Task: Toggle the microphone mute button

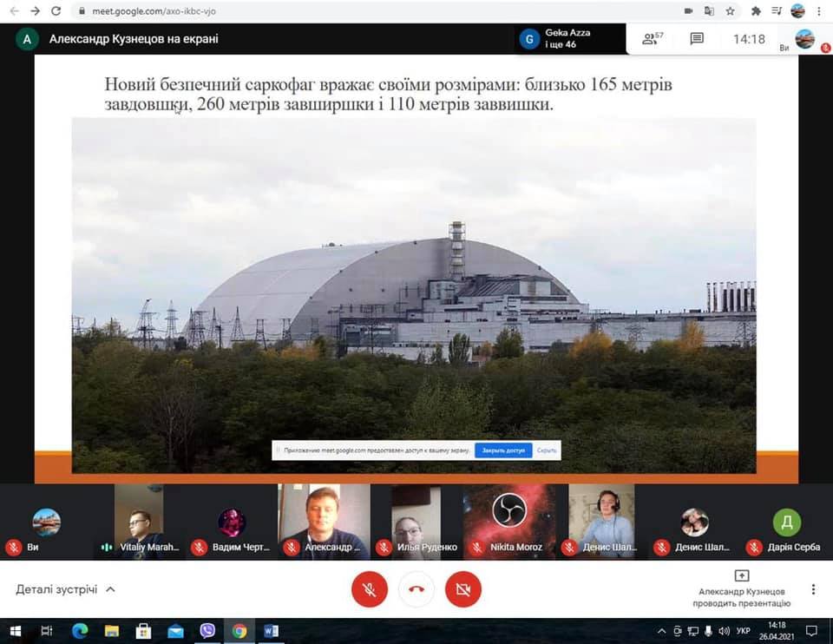Action: (x=370, y=590)
